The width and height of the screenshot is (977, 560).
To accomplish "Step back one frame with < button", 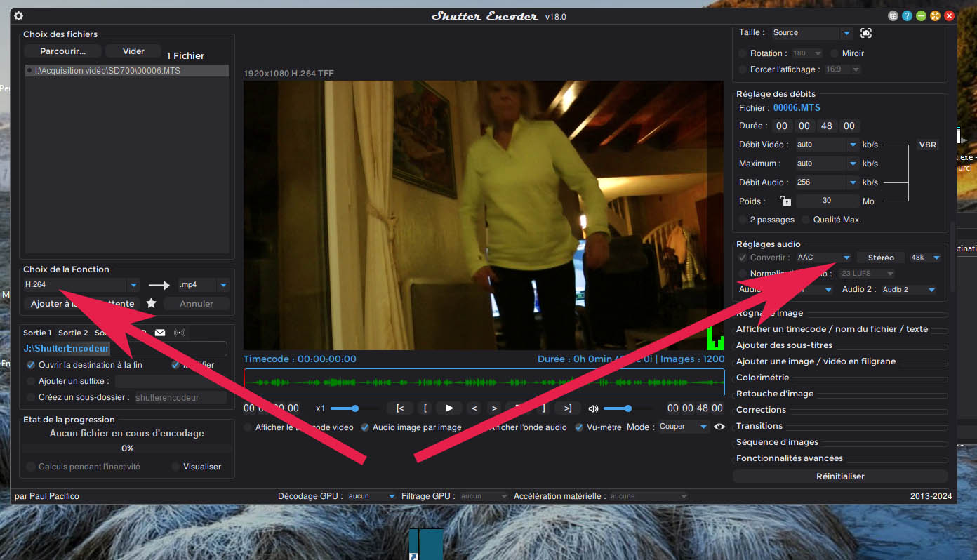I will [474, 408].
